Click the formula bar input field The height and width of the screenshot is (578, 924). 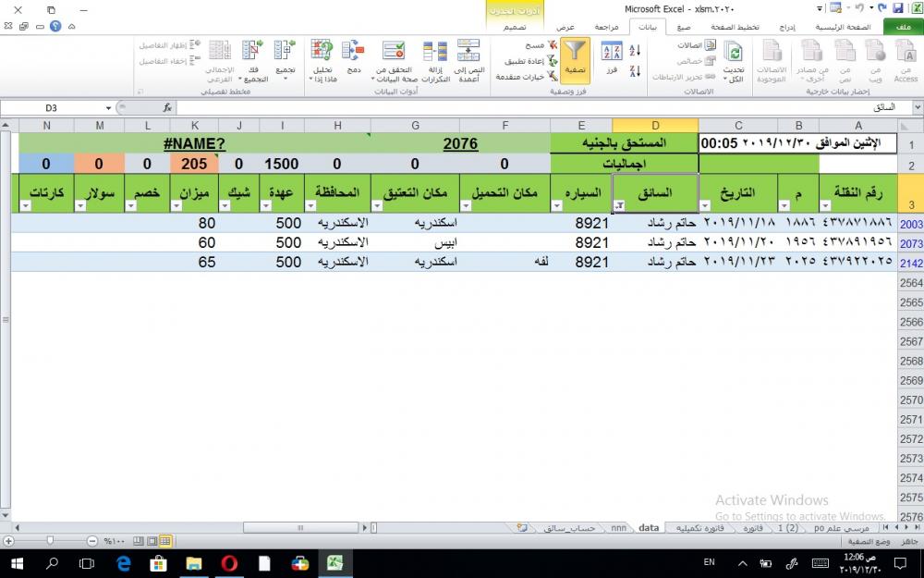click(x=536, y=108)
